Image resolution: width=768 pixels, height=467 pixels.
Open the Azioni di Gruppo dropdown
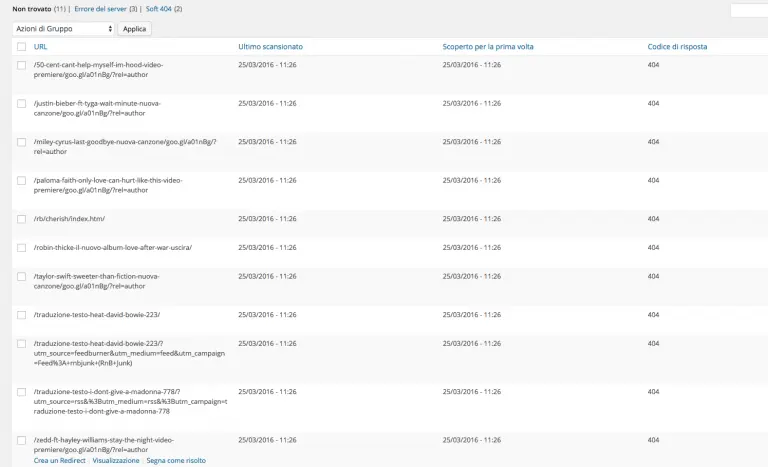(x=64, y=29)
